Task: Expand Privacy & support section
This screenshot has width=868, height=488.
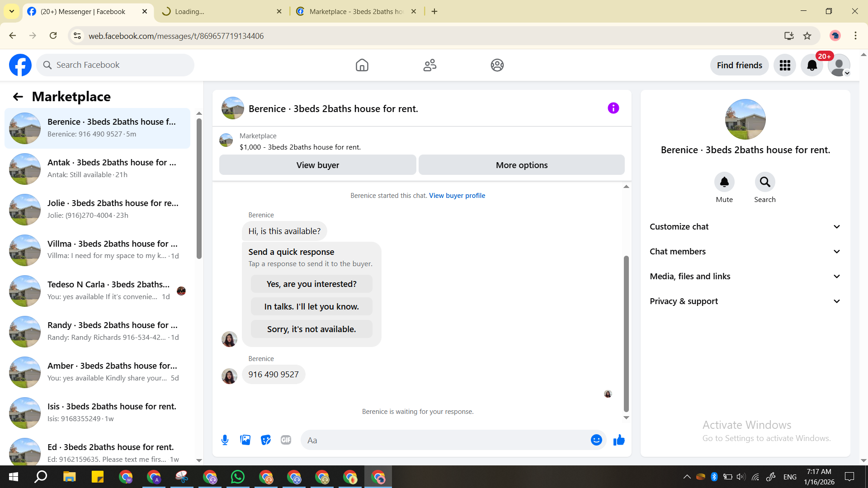Action: [745, 301]
